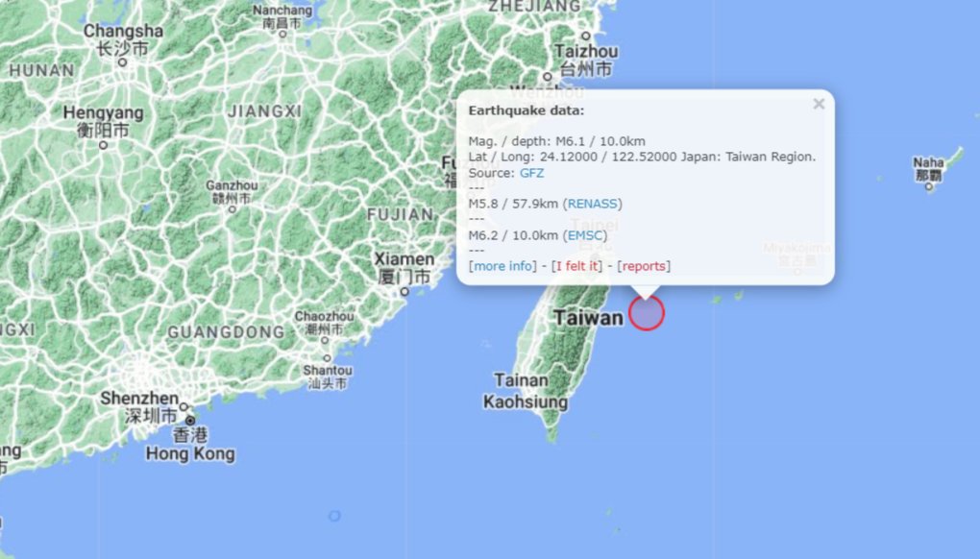Image resolution: width=980 pixels, height=559 pixels.
Task: Click the Nanchang city marker dot
Action: pyautogui.click(x=283, y=34)
